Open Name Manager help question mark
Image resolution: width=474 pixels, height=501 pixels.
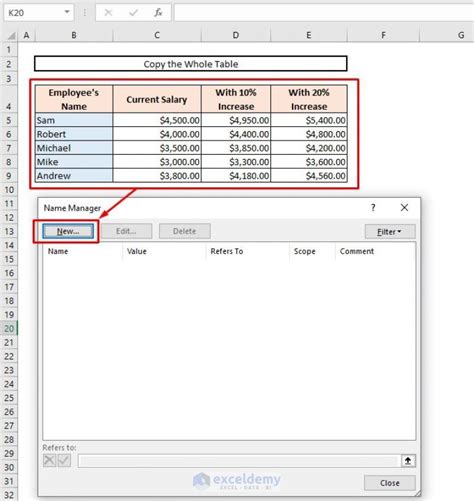(x=373, y=208)
